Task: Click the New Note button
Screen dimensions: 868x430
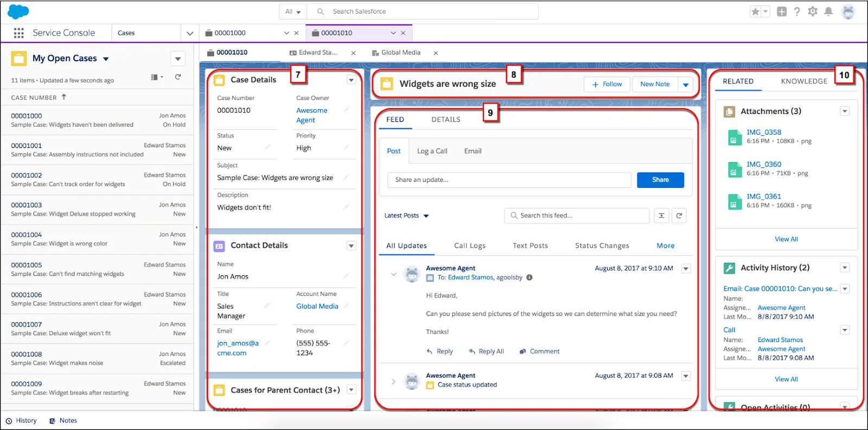Action: coord(655,85)
